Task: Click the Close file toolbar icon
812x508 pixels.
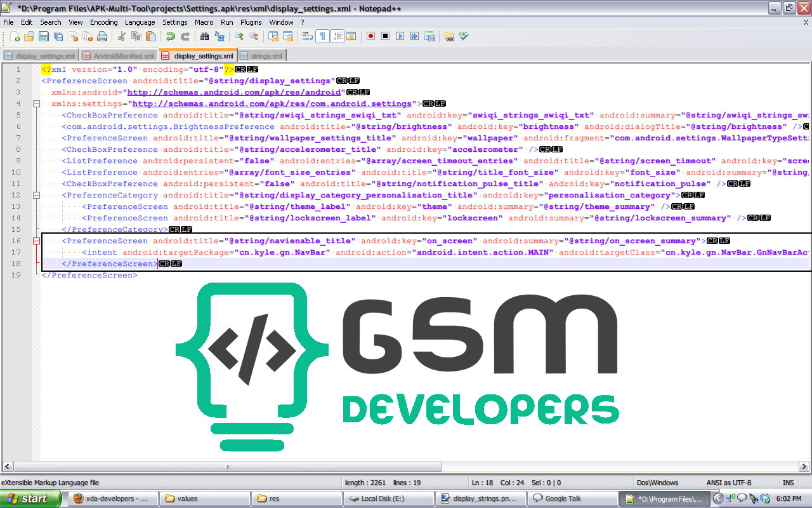Action: tap(73, 36)
